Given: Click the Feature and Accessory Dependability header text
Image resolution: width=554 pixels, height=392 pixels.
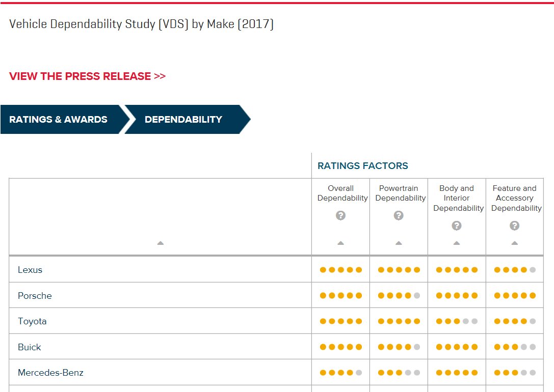Looking at the screenshot, I should tap(516, 199).
